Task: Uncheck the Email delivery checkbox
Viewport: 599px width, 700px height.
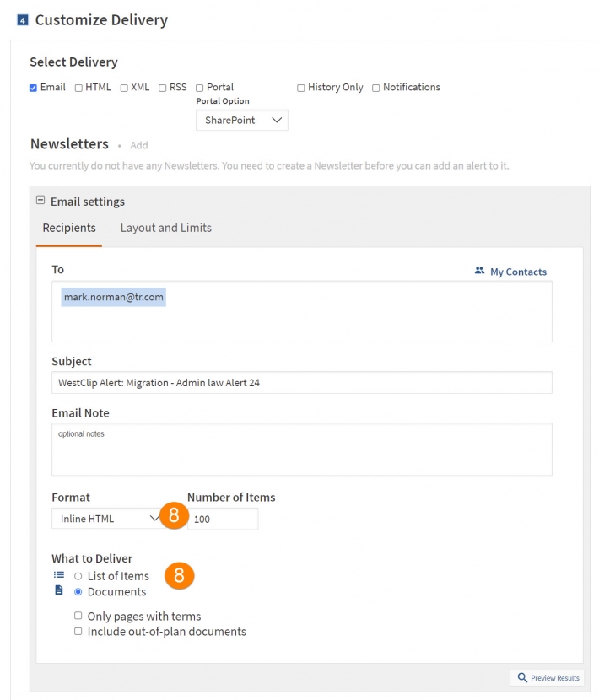Action: point(33,88)
